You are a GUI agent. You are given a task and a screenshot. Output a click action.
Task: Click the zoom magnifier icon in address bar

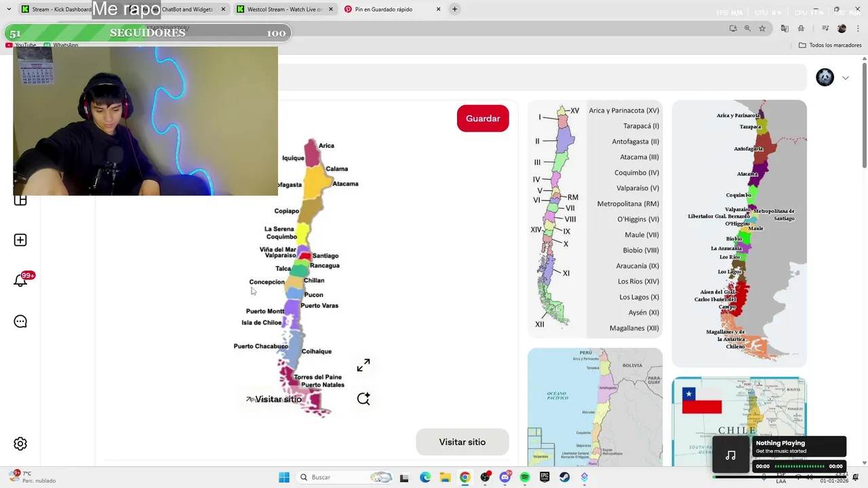(747, 28)
